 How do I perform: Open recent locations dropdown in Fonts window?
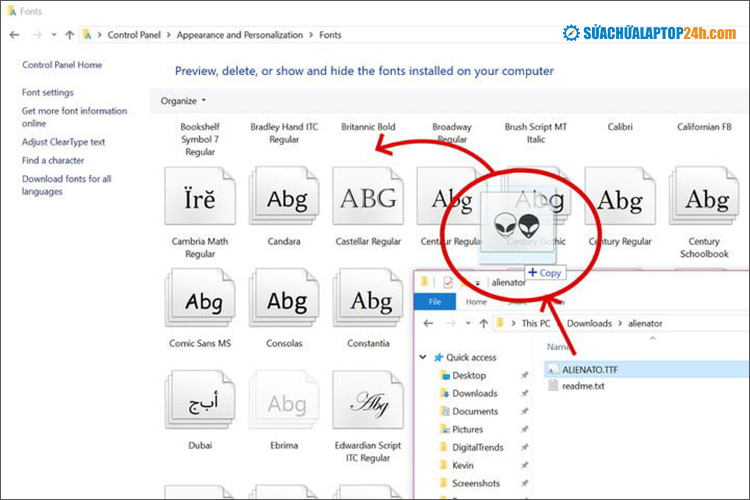[x=54, y=35]
